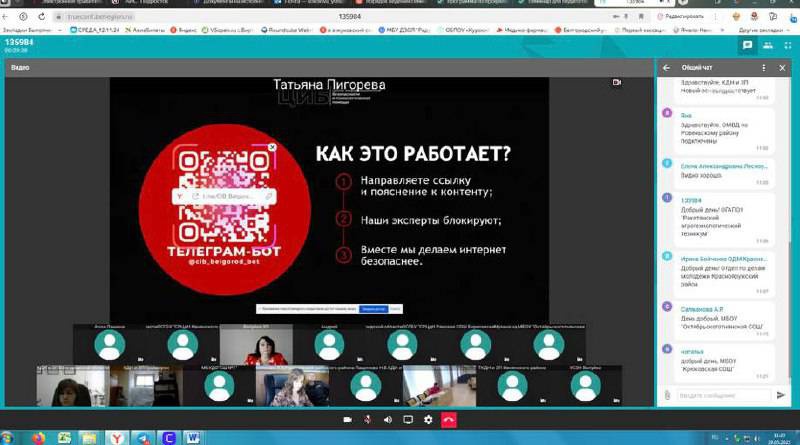End the call with red hang-up button
The image size is (800, 445).
[x=448, y=419]
